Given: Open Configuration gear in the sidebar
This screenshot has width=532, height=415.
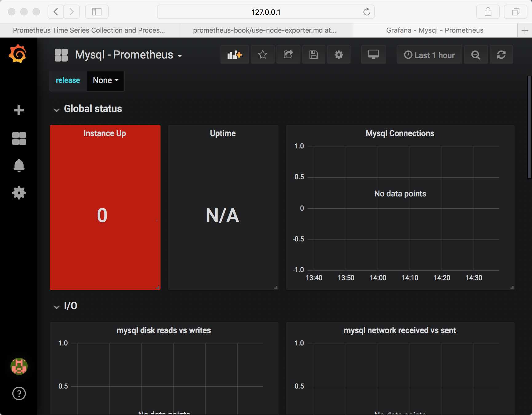Looking at the screenshot, I should click(x=19, y=193).
